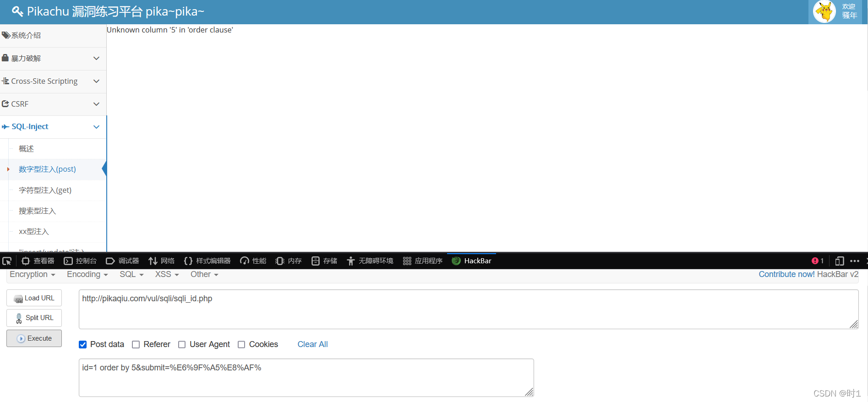Viewport: 868px width, 402px height.
Task: Click the Memory (内存) chip icon
Action: click(x=280, y=261)
